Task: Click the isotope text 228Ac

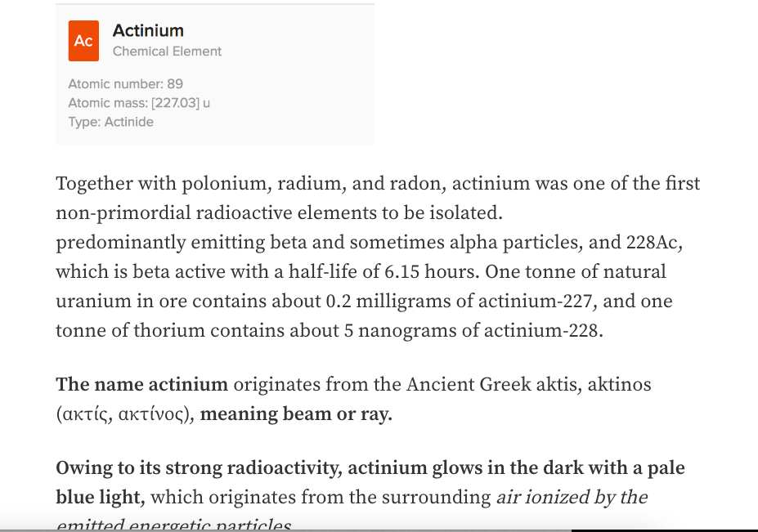Action: [654, 242]
